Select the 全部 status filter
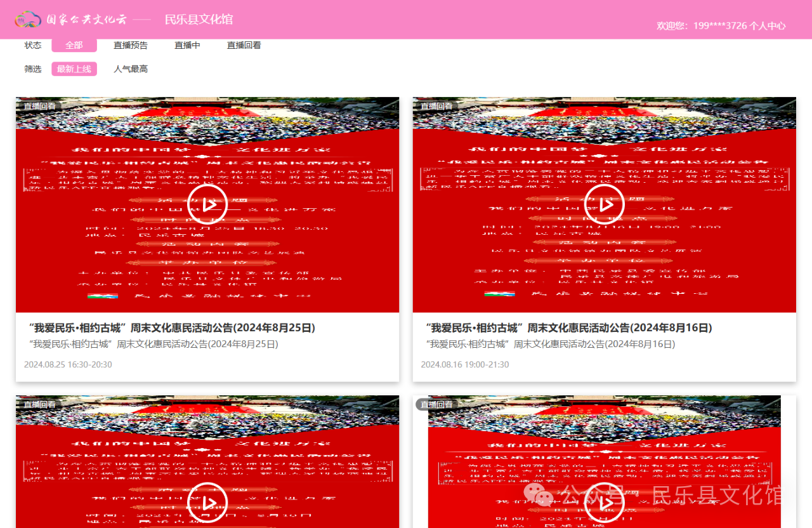The image size is (812, 528). pyautogui.click(x=74, y=45)
